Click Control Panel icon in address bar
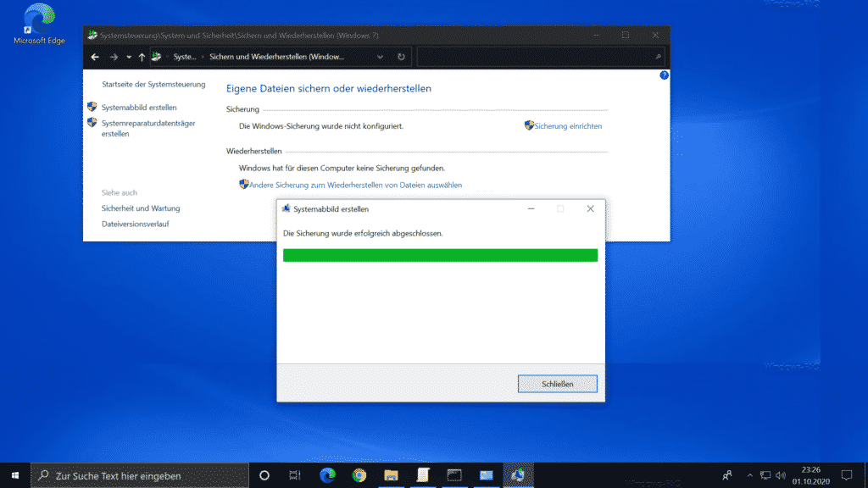The width and height of the screenshot is (868, 488). pos(157,57)
